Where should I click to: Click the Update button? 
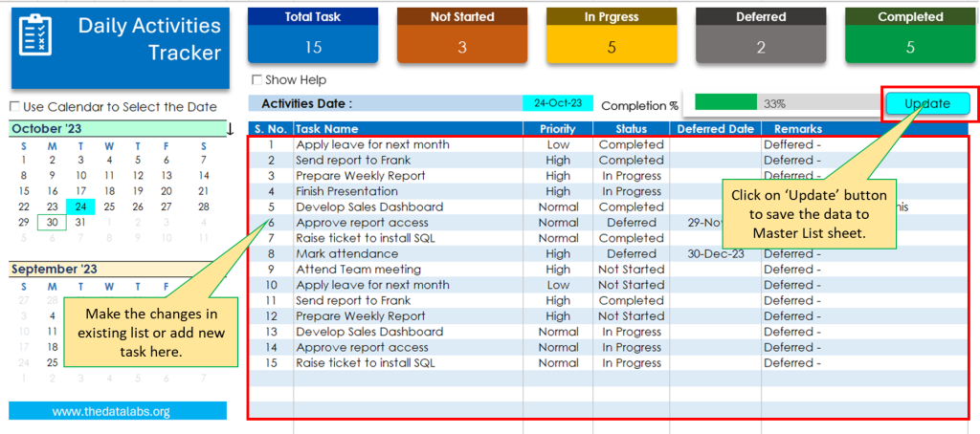(927, 103)
